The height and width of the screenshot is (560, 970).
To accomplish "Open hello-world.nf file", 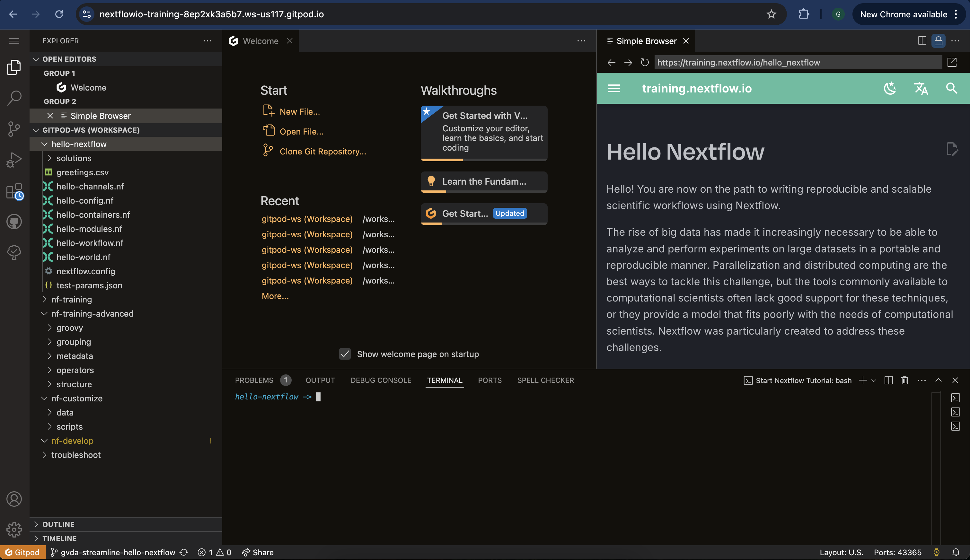I will (126, 257).
